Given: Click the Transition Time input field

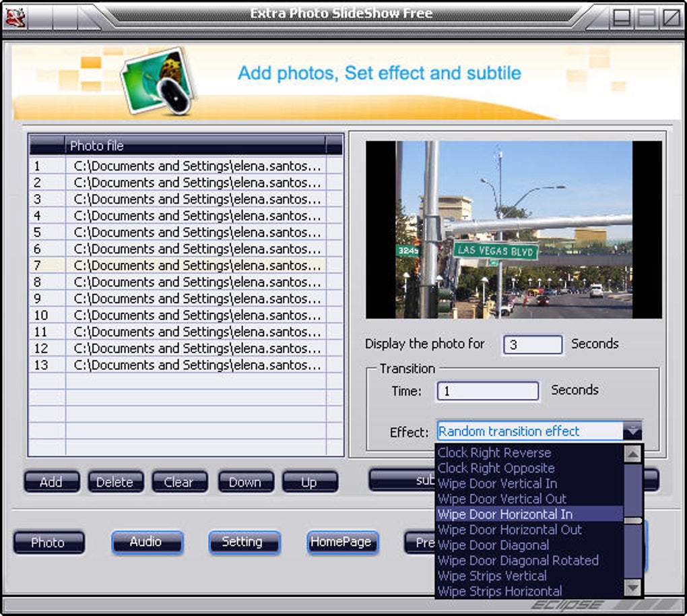Looking at the screenshot, I should (488, 391).
